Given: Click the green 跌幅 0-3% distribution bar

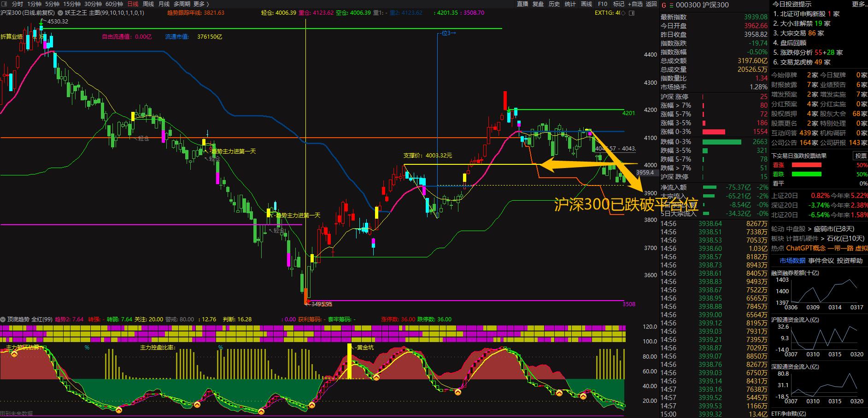Looking at the screenshot, I should pos(722,142).
